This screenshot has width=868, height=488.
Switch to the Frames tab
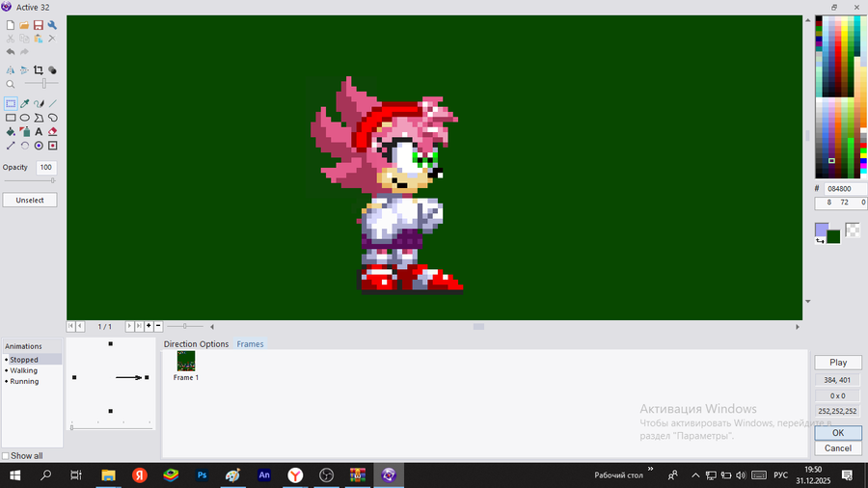[x=250, y=344]
